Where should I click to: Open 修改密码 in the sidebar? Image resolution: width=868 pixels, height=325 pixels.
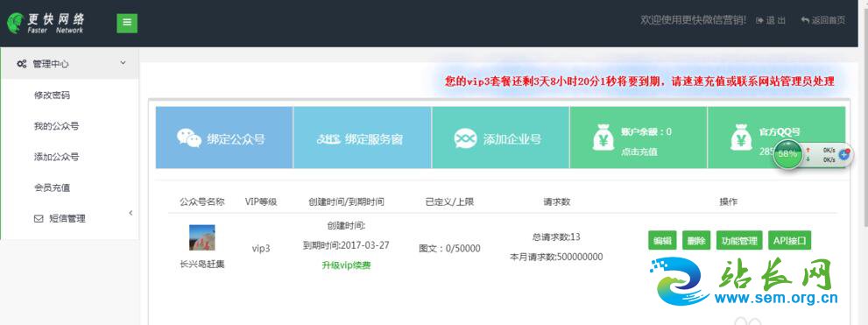tap(52, 95)
